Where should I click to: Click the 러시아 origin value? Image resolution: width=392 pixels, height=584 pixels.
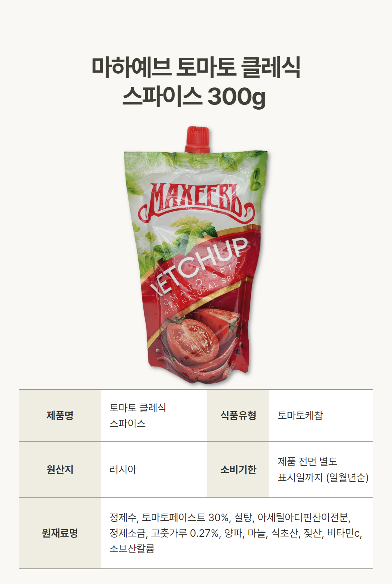(123, 470)
